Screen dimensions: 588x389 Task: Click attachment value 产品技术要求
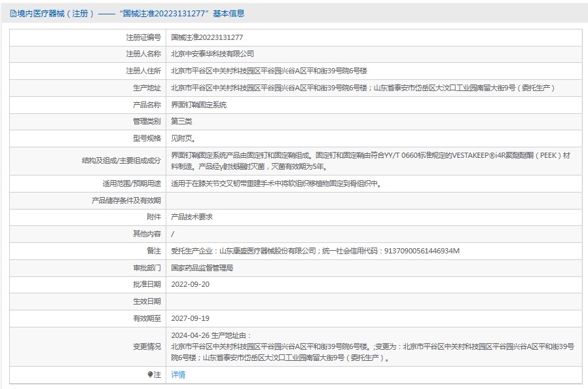pos(192,217)
